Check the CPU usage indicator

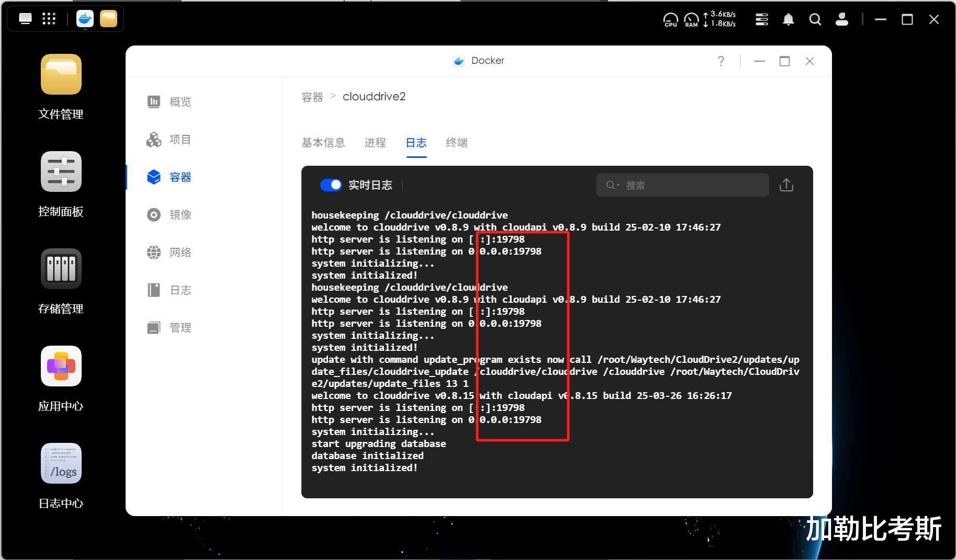coord(670,20)
